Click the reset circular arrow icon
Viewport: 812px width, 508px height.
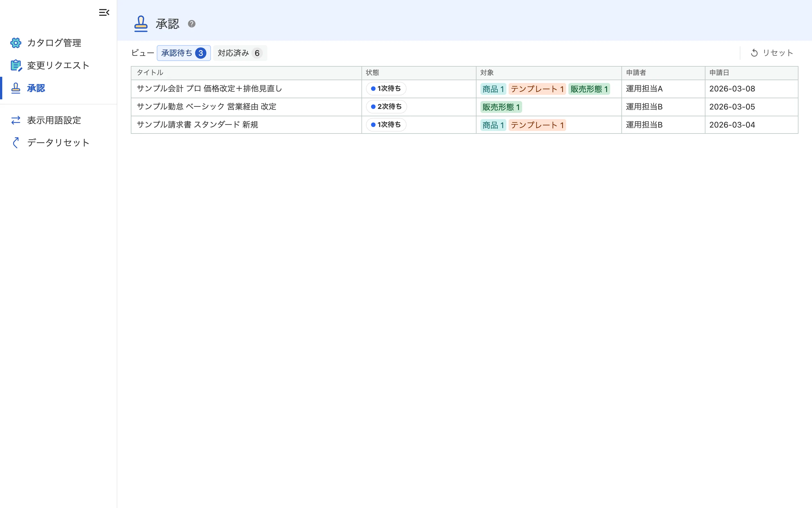click(754, 53)
